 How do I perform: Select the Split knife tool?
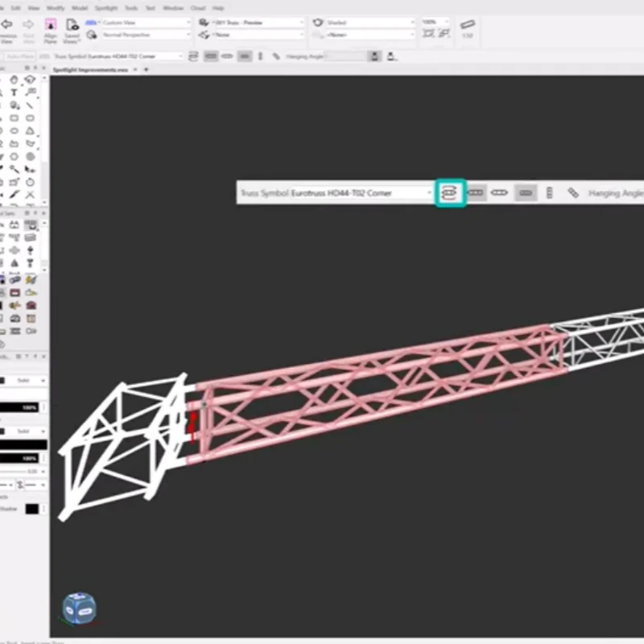[14, 195]
